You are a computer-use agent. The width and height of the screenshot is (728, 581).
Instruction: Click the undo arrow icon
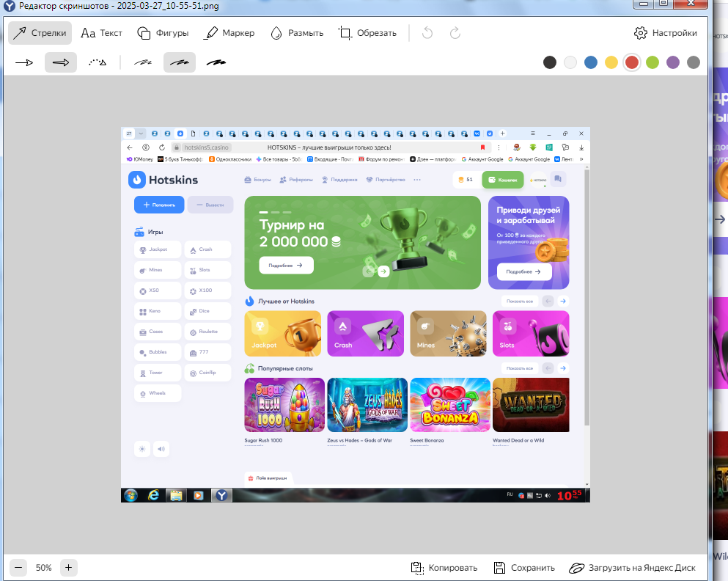427,33
